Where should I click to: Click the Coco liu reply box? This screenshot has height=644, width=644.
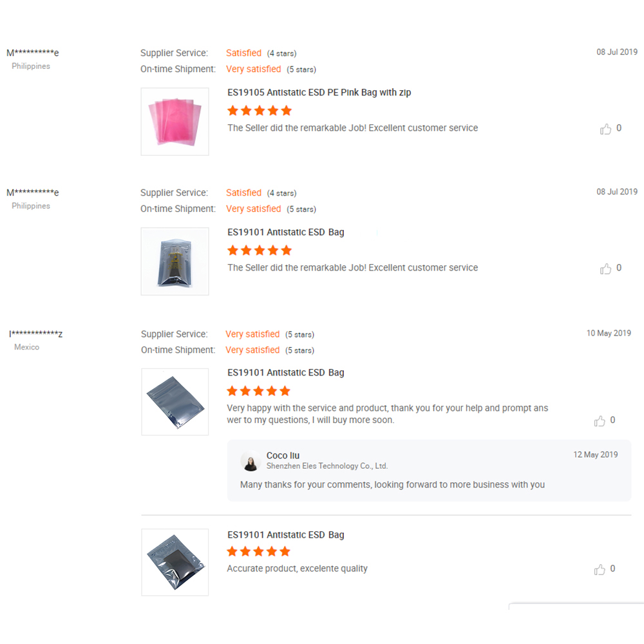[x=429, y=469]
